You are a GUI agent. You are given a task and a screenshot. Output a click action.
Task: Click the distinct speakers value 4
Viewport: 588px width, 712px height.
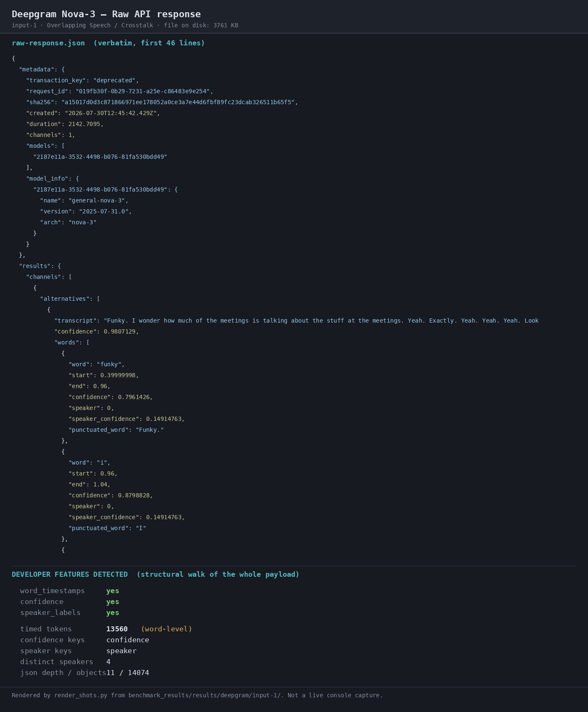click(x=108, y=662)
